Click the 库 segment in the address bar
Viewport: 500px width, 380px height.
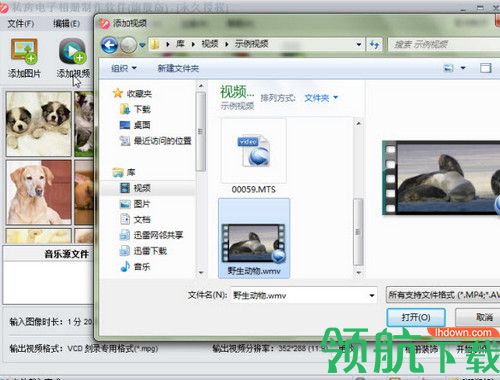(x=180, y=44)
